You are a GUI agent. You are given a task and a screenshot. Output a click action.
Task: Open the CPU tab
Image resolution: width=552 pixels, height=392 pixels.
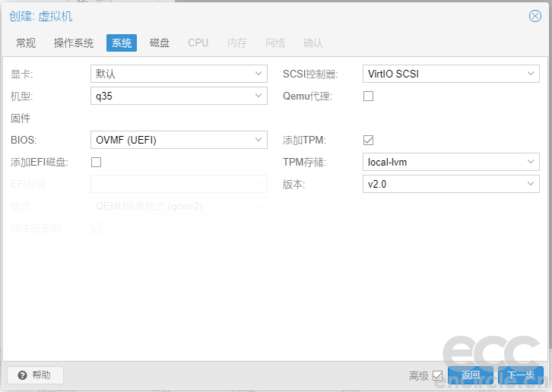tap(198, 43)
